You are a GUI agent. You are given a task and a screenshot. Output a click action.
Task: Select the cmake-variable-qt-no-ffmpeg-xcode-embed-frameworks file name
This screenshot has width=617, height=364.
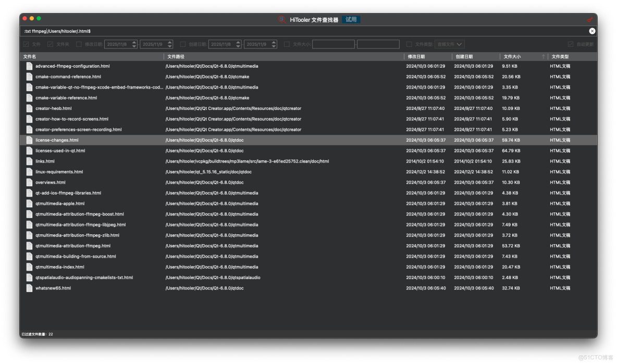(x=99, y=87)
